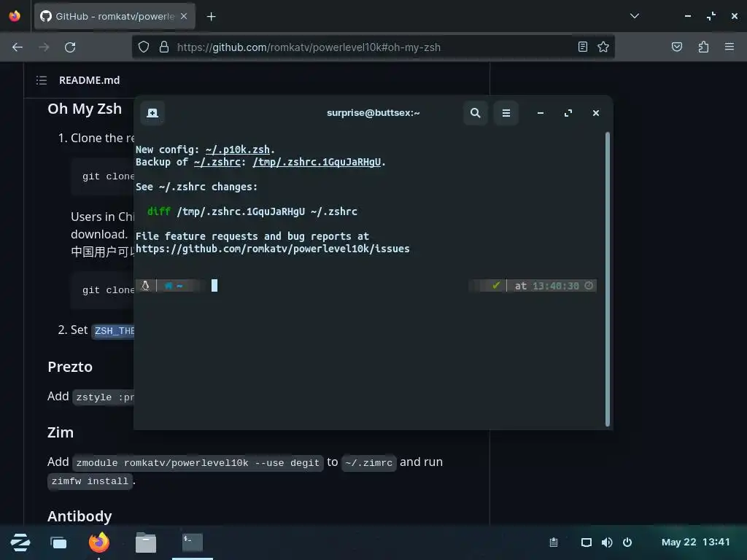
Task: Click the Prezto heading
Action: (70, 367)
